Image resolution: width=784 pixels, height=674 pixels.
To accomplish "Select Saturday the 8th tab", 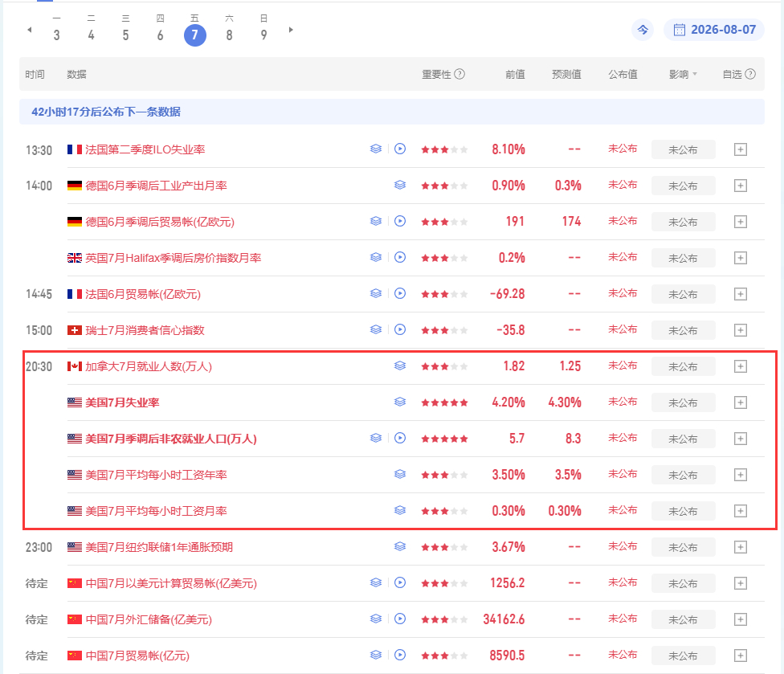I will pyautogui.click(x=229, y=29).
